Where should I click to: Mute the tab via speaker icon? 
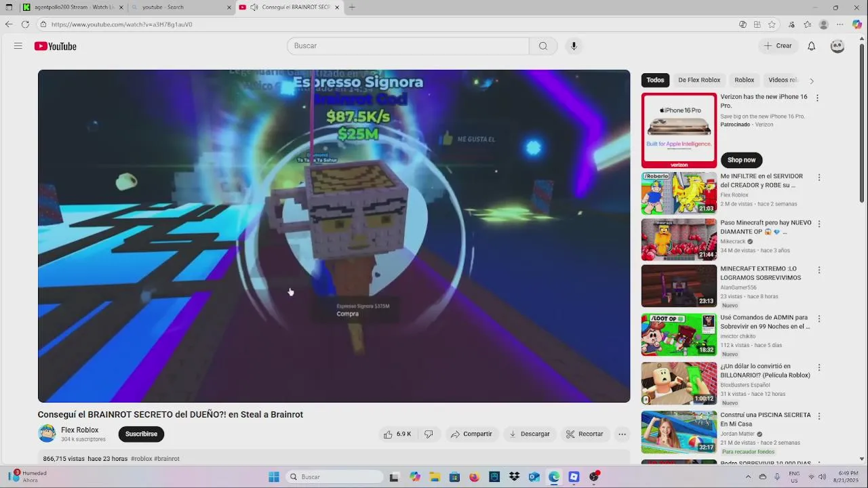point(254,7)
